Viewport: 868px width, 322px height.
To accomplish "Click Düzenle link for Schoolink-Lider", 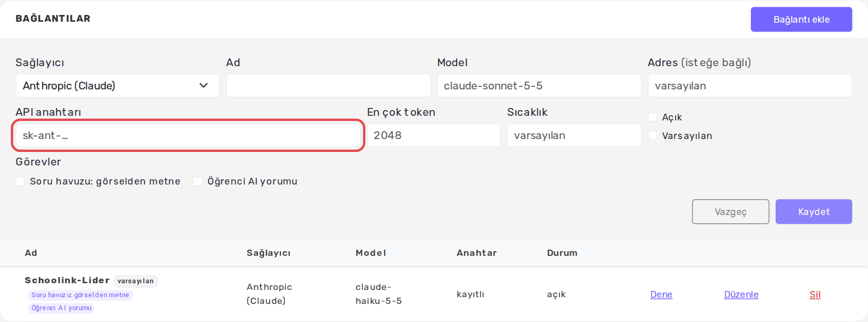I will 741,295.
